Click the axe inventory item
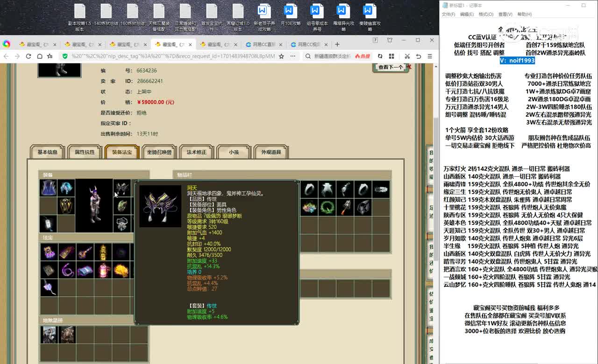 click(x=345, y=206)
